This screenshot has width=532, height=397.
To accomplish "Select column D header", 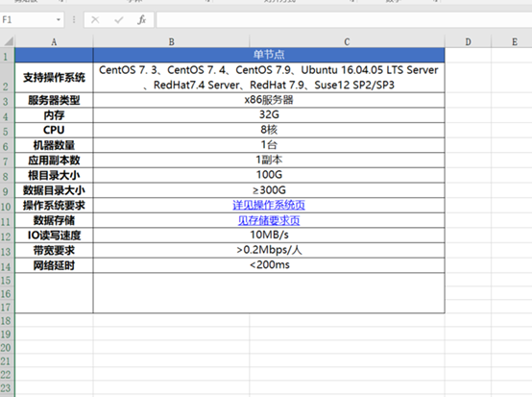I will 468,41.
